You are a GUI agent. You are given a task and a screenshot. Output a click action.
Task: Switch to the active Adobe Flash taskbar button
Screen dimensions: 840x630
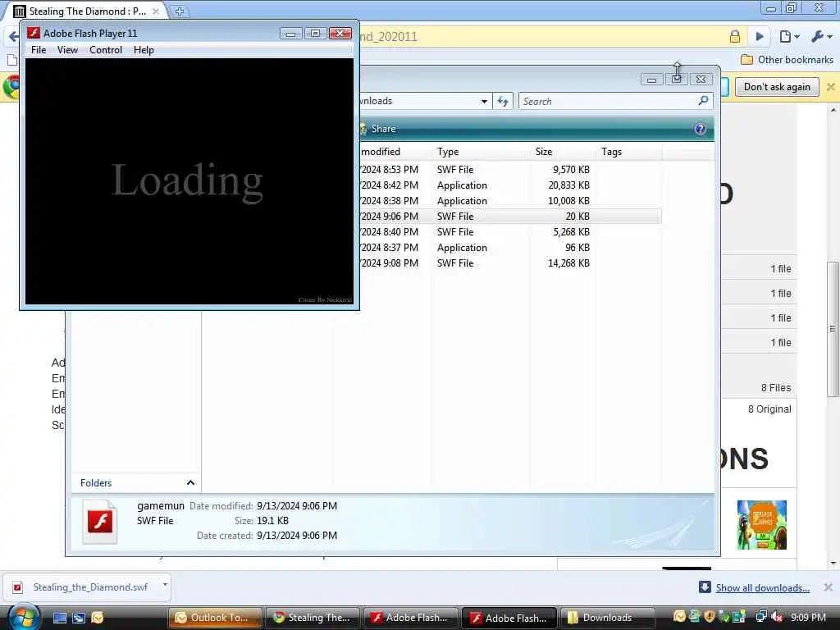pyautogui.click(x=509, y=618)
